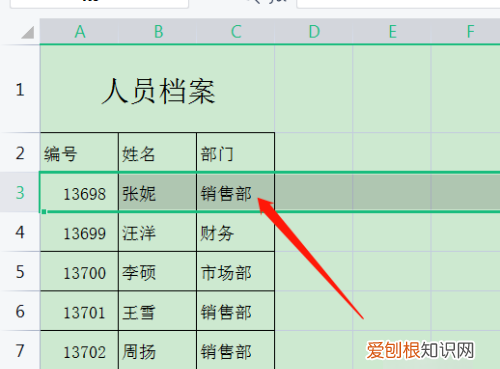Image resolution: width=500 pixels, height=369 pixels.
Task: Click the 部门 header cell
Action: pos(236,152)
